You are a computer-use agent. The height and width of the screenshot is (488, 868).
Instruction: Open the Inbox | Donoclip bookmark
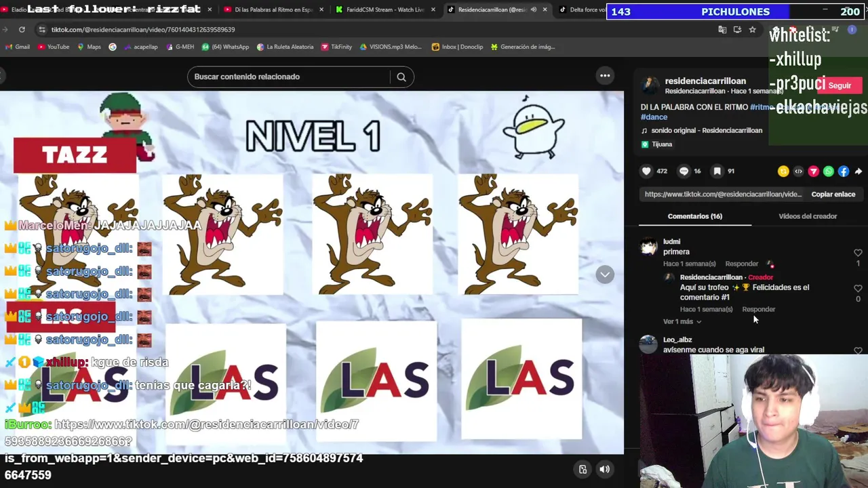[x=458, y=47]
